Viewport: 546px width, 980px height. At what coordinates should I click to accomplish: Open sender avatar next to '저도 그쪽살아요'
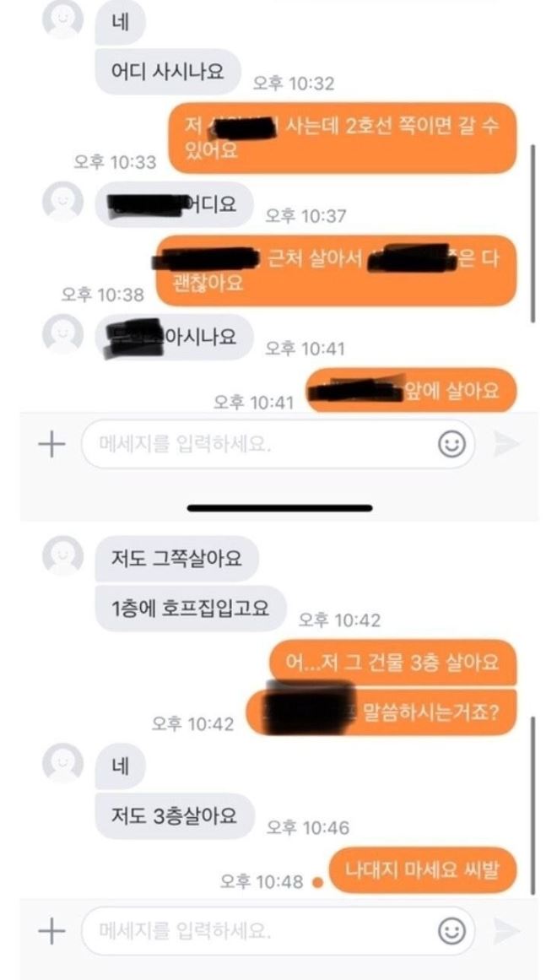[62, 555]
